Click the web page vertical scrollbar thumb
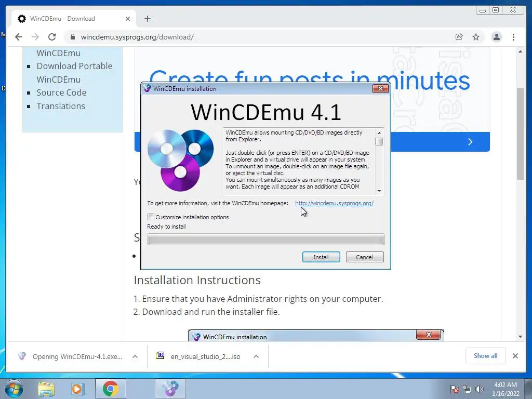Viewport: 532px width, 399px height. click(520, 134)
